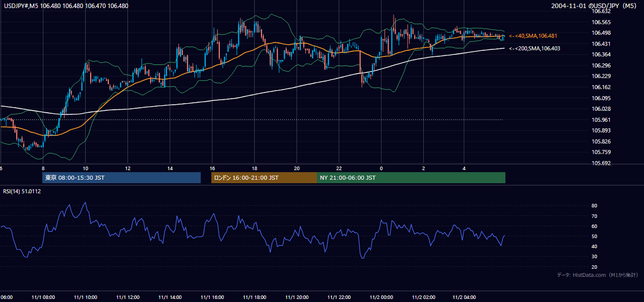Screen dimensions: 644x302
Task: Click the 11/1 22:00 bottom time label
Action: point(339,297)
